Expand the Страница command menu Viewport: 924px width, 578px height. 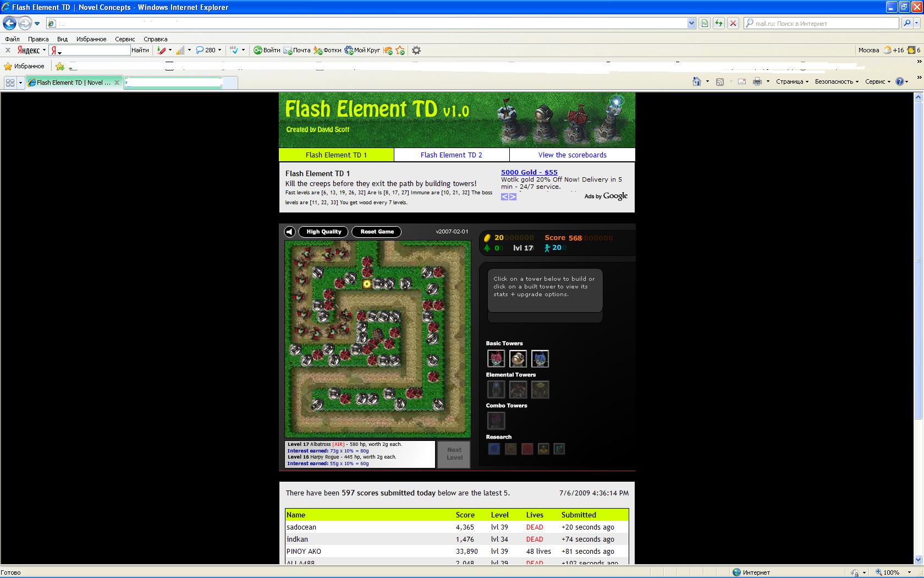[792, 81]
